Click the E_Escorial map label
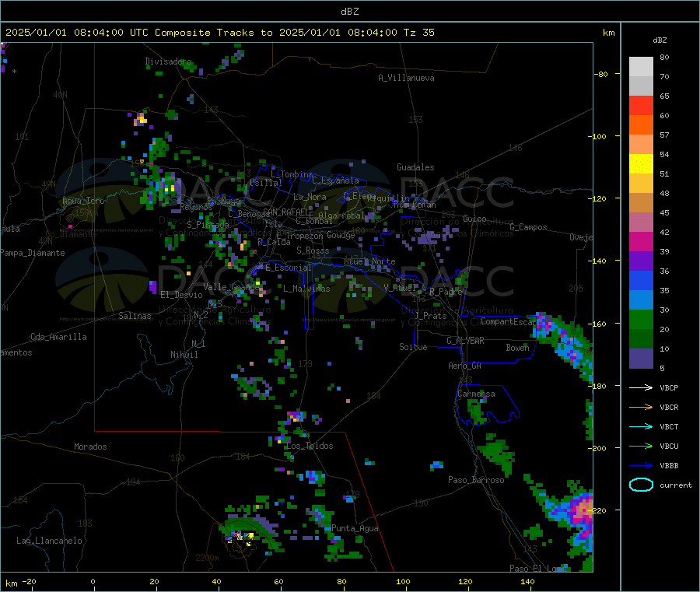 pyautogui.click(x=288, y=268)
